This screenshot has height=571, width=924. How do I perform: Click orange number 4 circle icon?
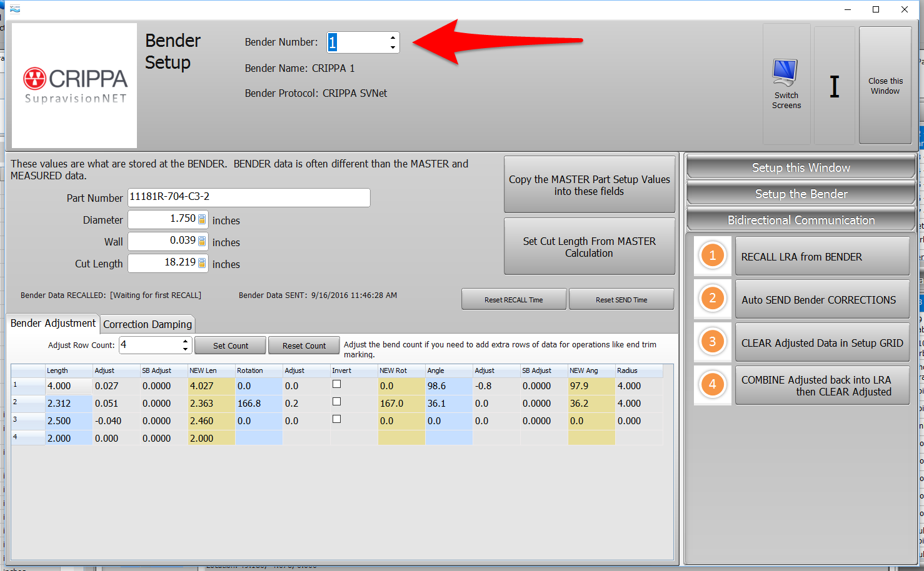[x=712, y=385]
